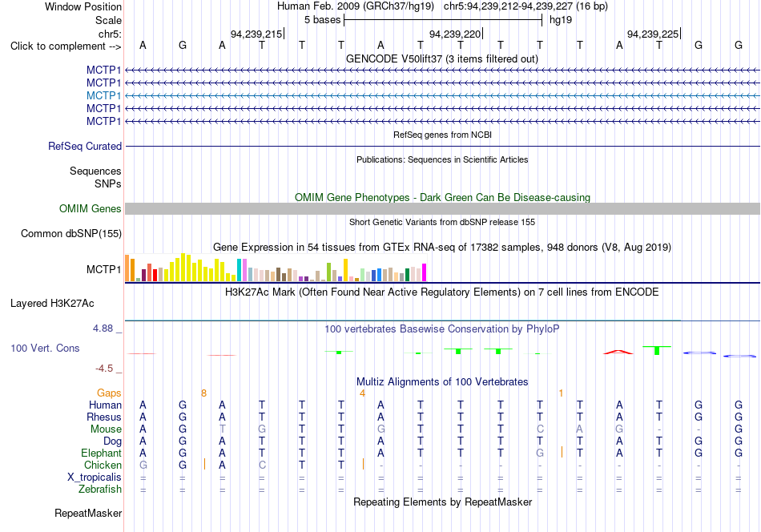Click the RefSeq Curated intron line
Screen dimensions: 761x532
coord(442,146)
